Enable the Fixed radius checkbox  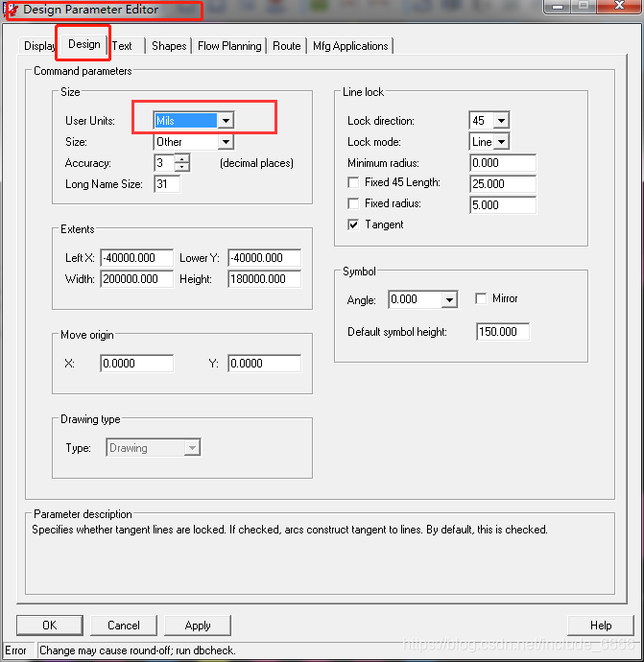tap(353, 203)
